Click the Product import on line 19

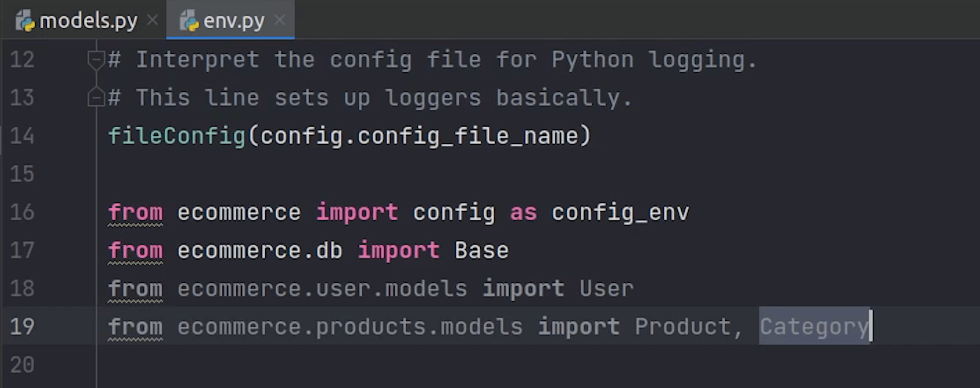[682, 327]
